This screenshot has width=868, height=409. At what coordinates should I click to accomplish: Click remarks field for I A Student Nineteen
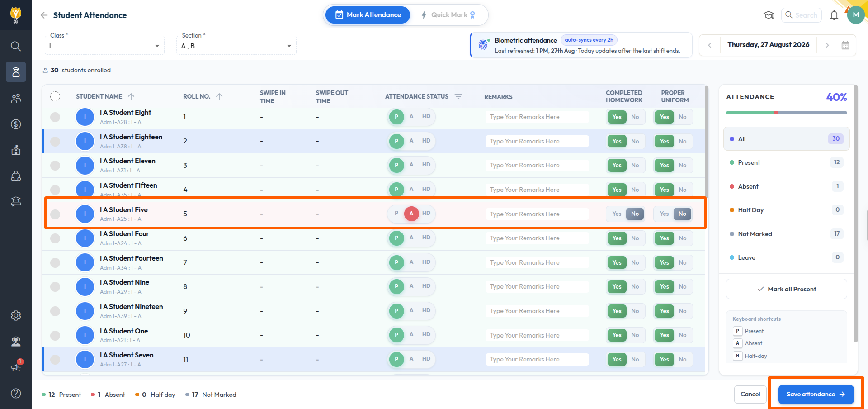[537, 311]
